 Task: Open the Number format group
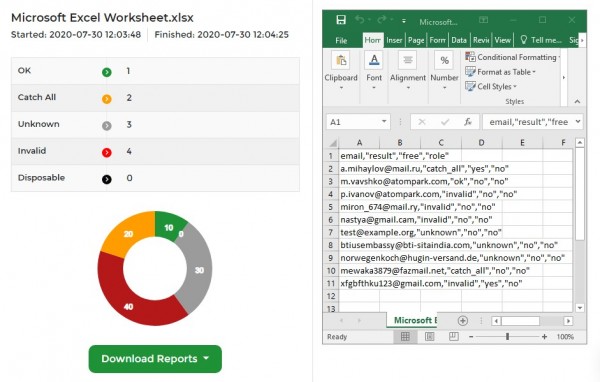[444, 71]
